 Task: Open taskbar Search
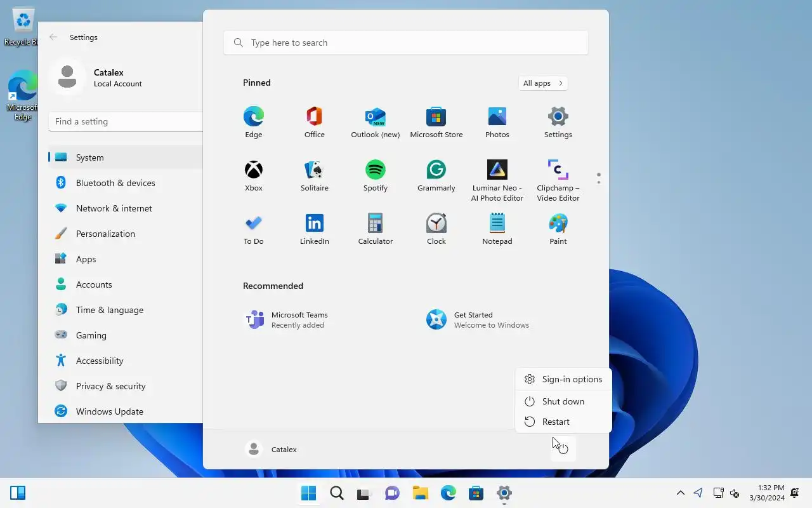click(x=336, y=493)
